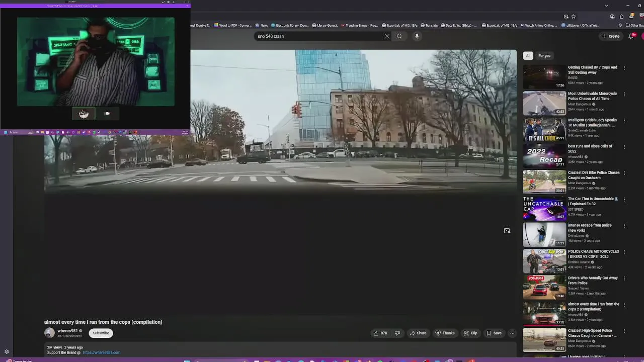The image size is (644, 362).
Task: Open 'Translate' bookmark
Action: tap(429, 25)
